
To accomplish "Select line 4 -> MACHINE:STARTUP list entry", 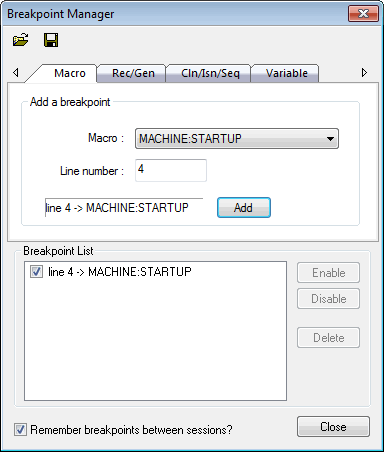I will pos(120,272).
